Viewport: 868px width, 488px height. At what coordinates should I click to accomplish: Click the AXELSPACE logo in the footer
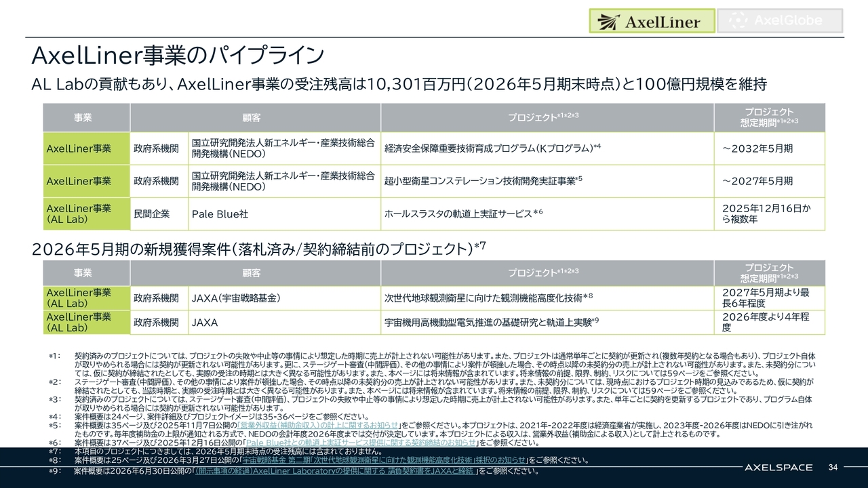[778, 467]
